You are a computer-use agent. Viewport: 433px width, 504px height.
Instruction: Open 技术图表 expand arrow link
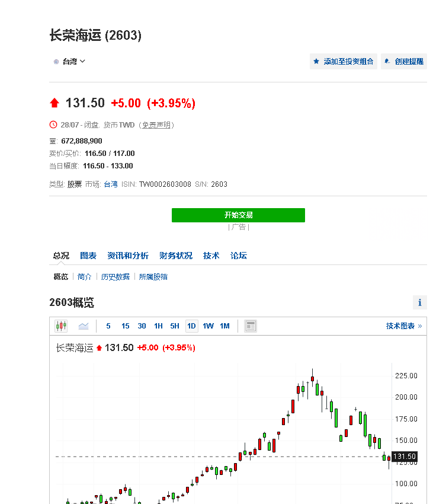404,326
